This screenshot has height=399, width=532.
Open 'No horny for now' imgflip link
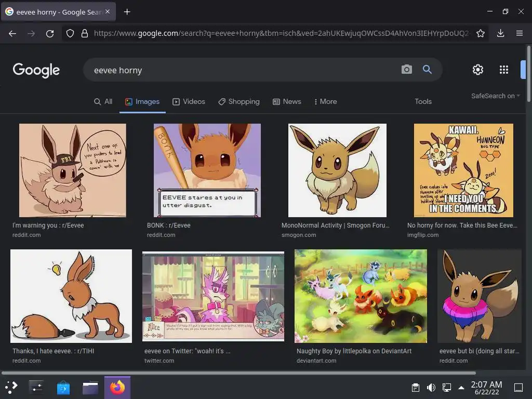point(462,225)
